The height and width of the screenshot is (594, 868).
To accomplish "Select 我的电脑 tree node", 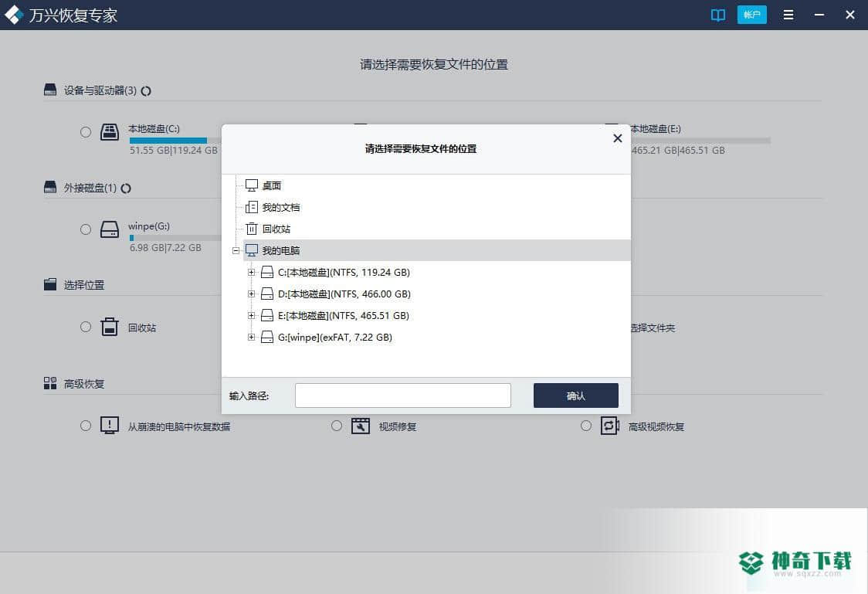I will pos(436,250).
